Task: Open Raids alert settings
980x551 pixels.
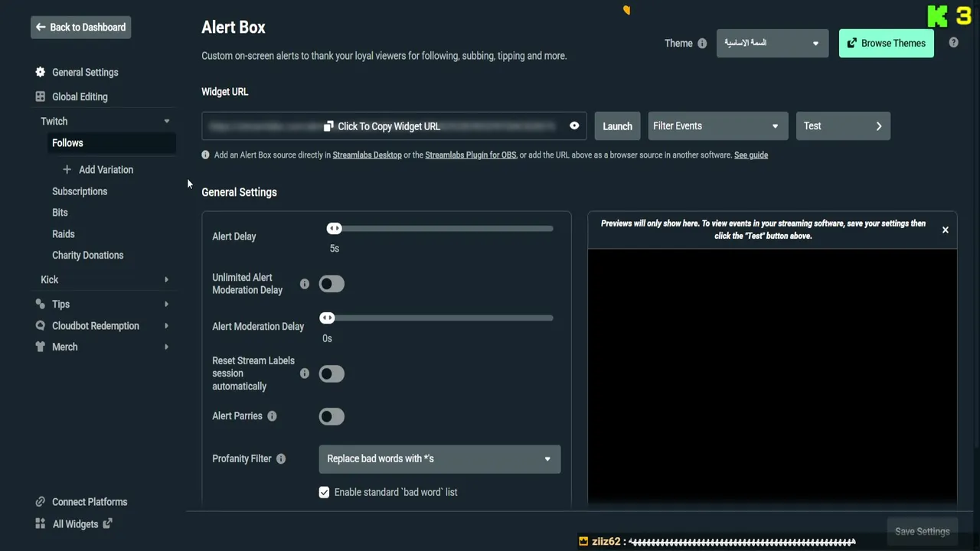Action: [x=64, y=234]
